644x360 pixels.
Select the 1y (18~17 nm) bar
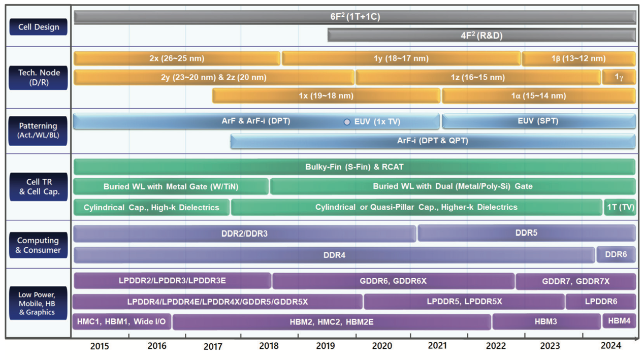click(x=401, y=58)
